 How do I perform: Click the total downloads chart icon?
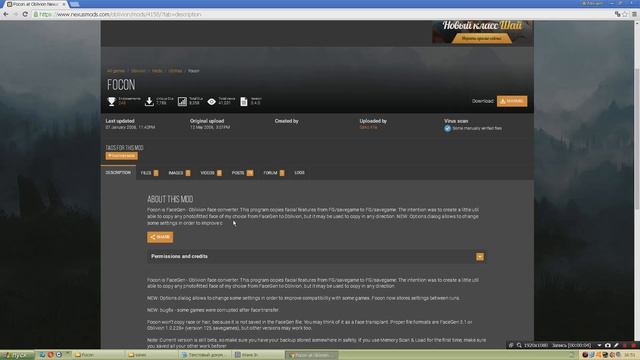click(x=182, y=102)
